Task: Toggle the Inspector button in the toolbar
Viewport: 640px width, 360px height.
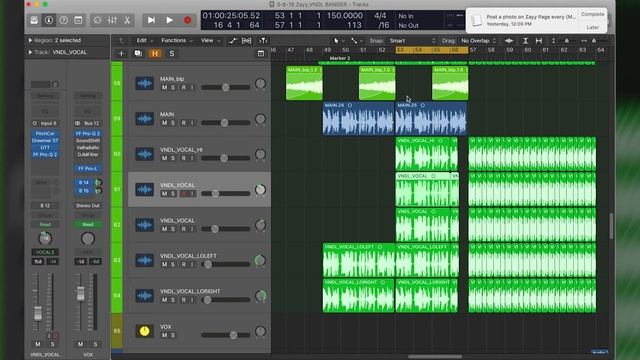Action: 49,20
